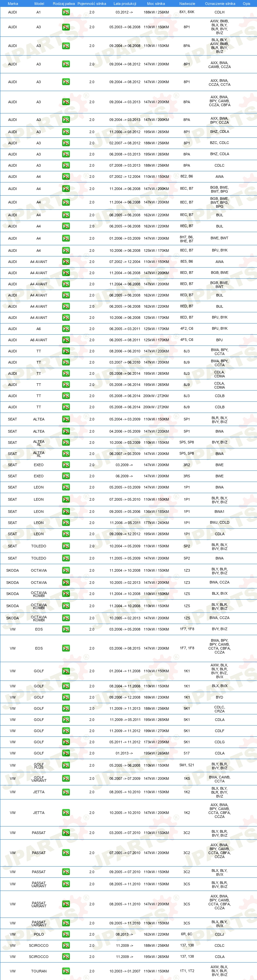Select the fuel icon in the SEAT TOLEDO BWA row
Screen dimensions: 257x980
tap(66, 558)
